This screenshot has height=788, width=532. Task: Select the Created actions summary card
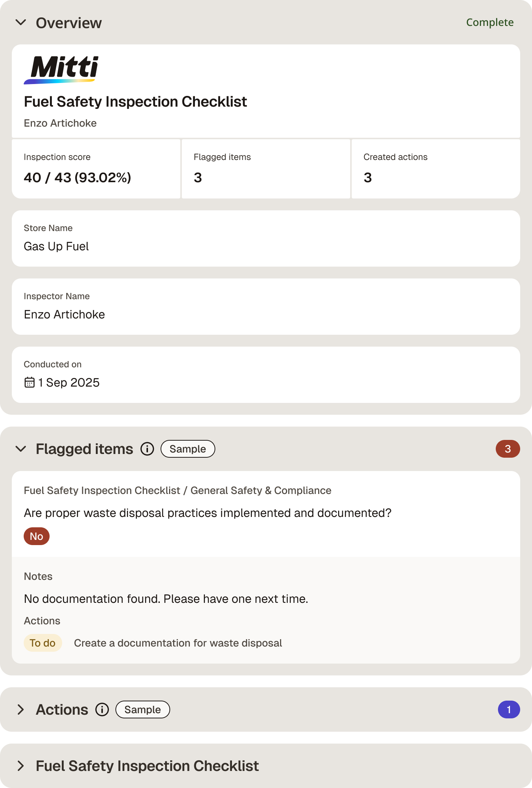tap(436, 169)
